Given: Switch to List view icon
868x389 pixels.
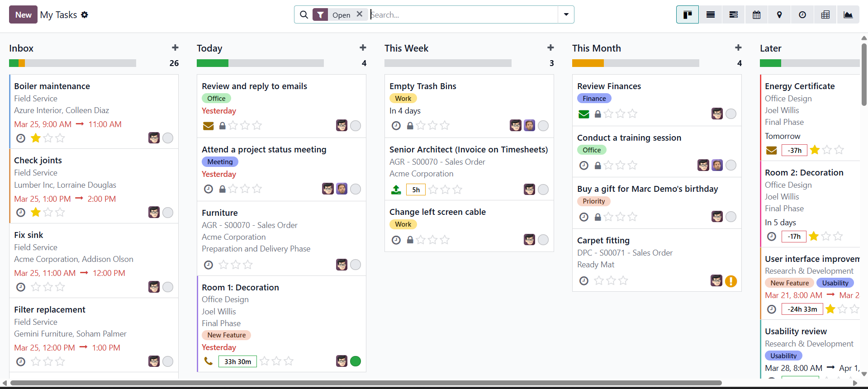Looking at the screenshot, I should [711, 15].
